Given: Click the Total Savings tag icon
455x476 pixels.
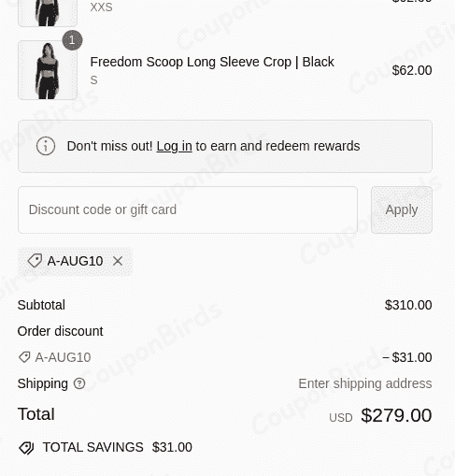Looking at the screenshot, I should (x=26, y=448).
